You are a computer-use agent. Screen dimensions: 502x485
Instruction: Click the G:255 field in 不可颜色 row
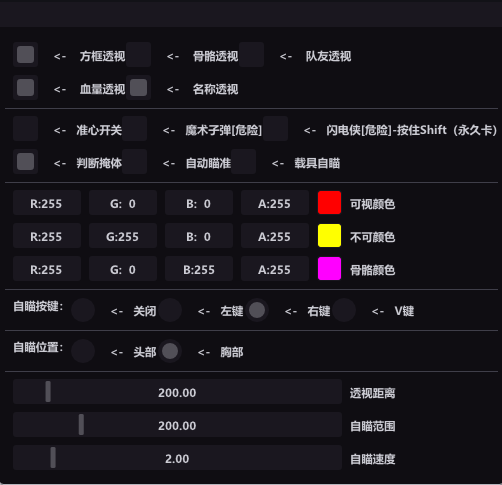tap(123, 236)
